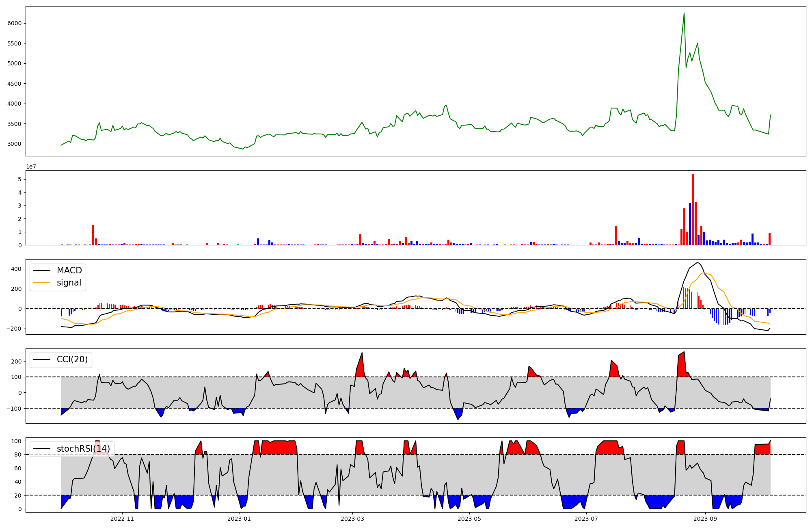Image resolution: width=812 pixels, height=528 pixels.
Task: Click the highest peak of green price line
Action: coord(684,13)
